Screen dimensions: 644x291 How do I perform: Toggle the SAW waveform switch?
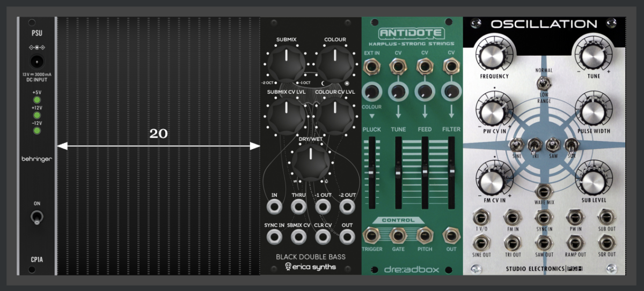point(552,145)
